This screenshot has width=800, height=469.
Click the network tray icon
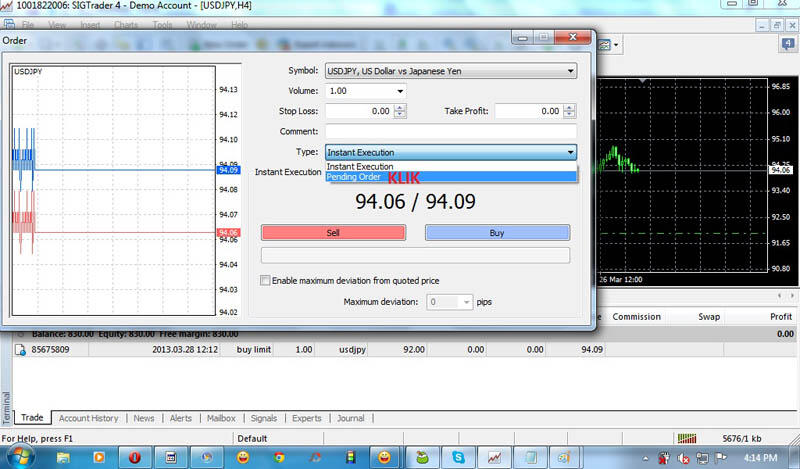click(702, 458)
